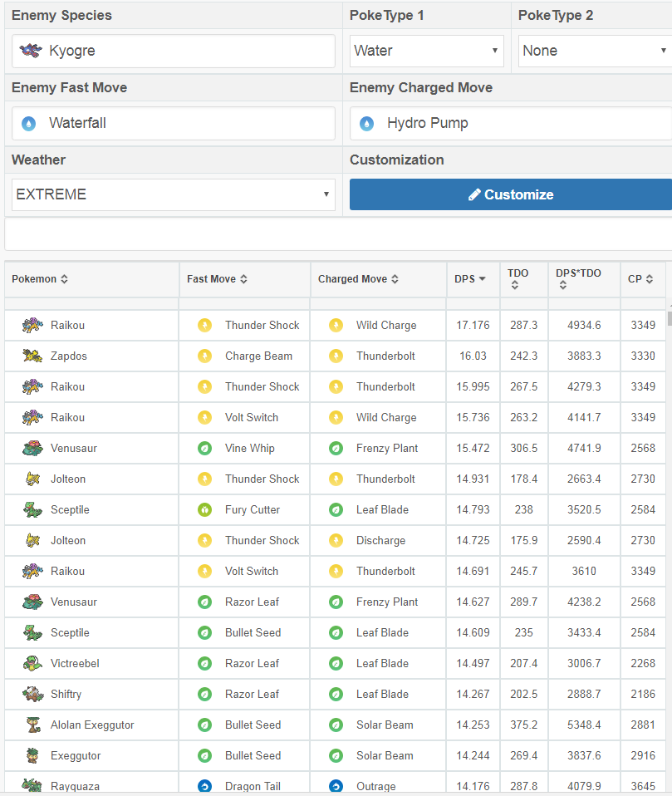Sort the table by TDO column
The width and height of the screenshot is (672, 796).
point(517,278)
